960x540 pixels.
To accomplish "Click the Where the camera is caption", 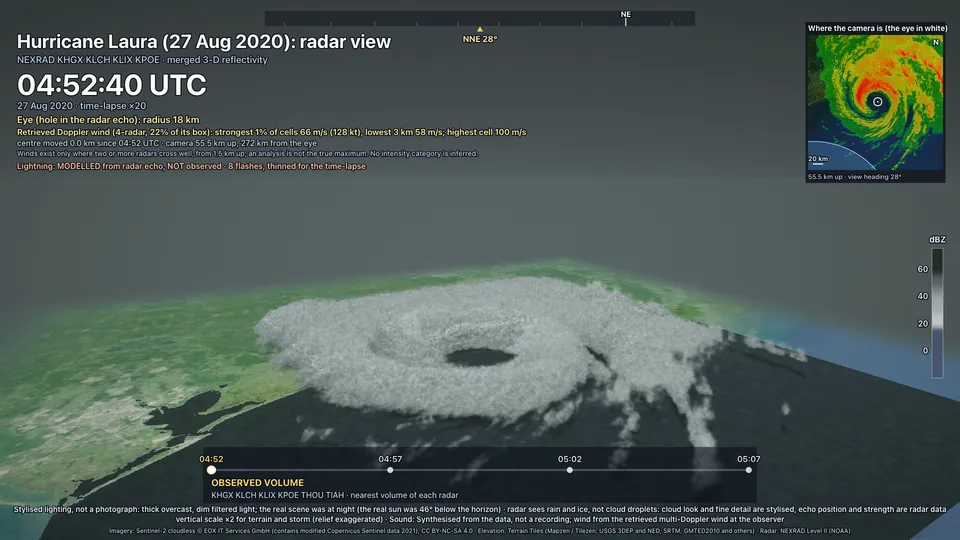I will [877, 28].
